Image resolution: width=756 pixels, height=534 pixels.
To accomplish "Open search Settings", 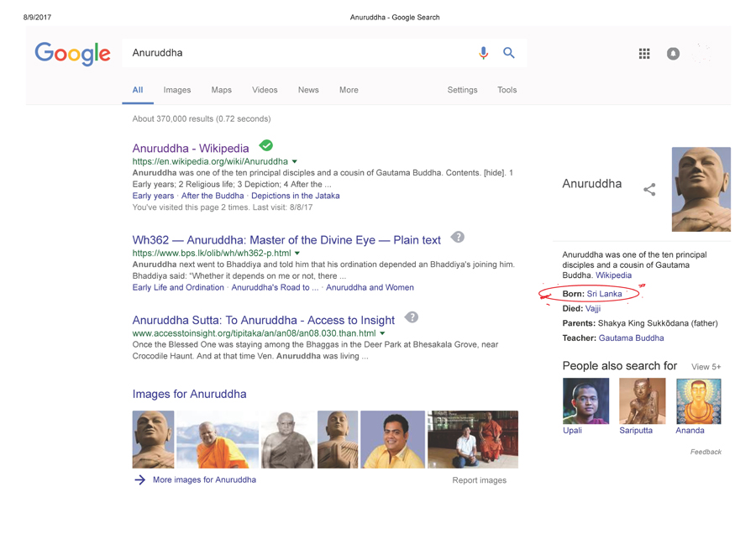I will click(462, 90).
